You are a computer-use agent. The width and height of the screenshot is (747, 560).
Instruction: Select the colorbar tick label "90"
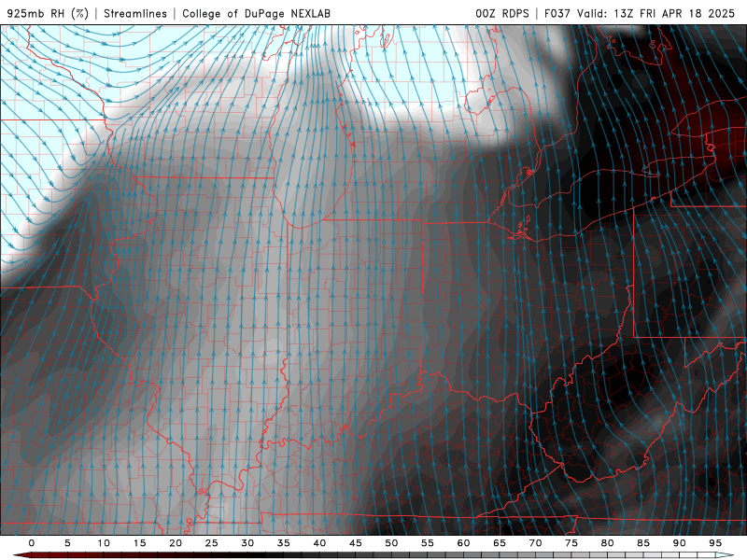point(679,543)
